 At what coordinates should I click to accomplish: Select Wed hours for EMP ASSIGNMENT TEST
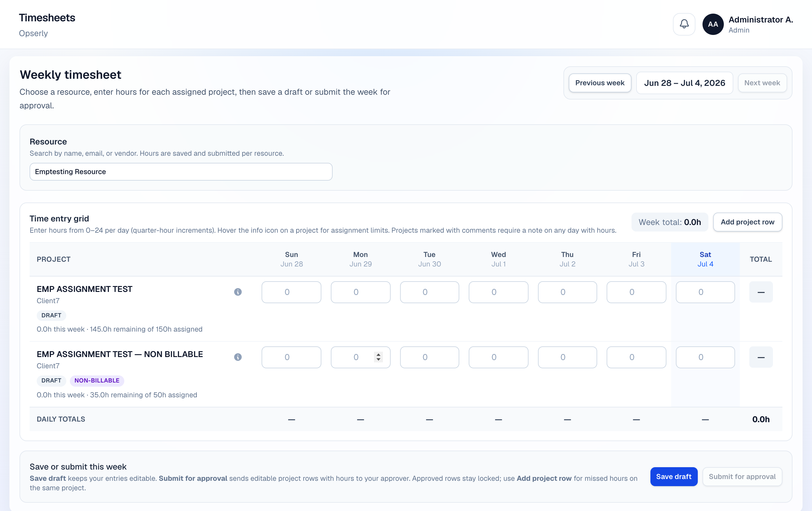click(x=498, y=292)
